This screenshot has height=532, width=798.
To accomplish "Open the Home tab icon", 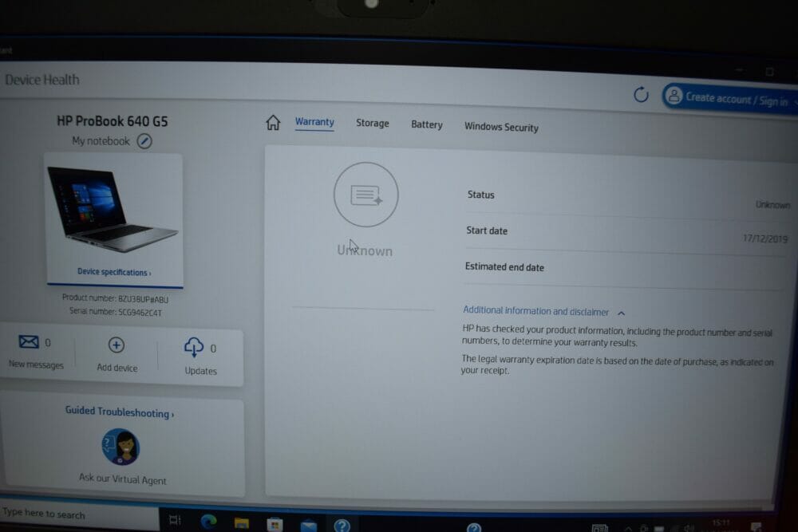I will pos(273,122).
